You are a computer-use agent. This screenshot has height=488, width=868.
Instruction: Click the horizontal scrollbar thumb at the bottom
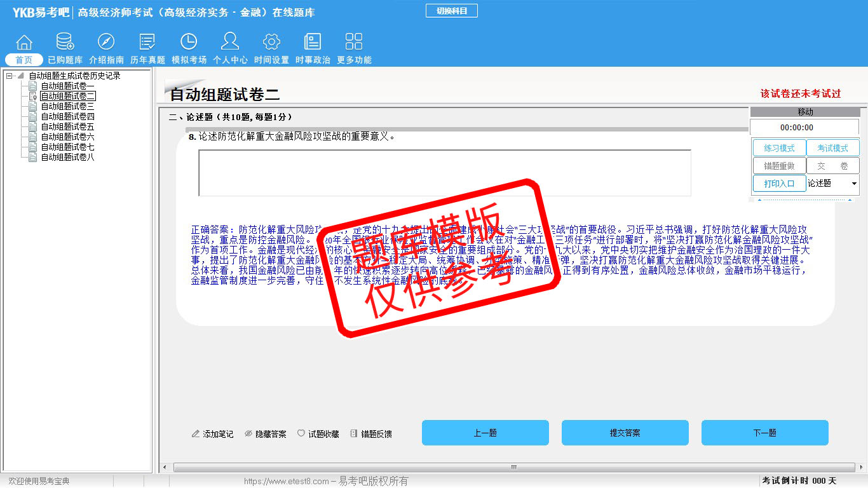(x=513, y=468)
